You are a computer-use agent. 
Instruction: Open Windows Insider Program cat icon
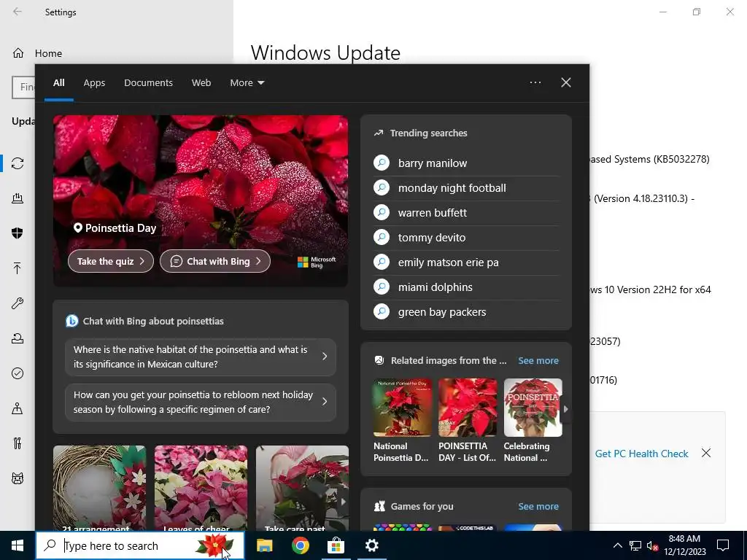coord(18,478)
